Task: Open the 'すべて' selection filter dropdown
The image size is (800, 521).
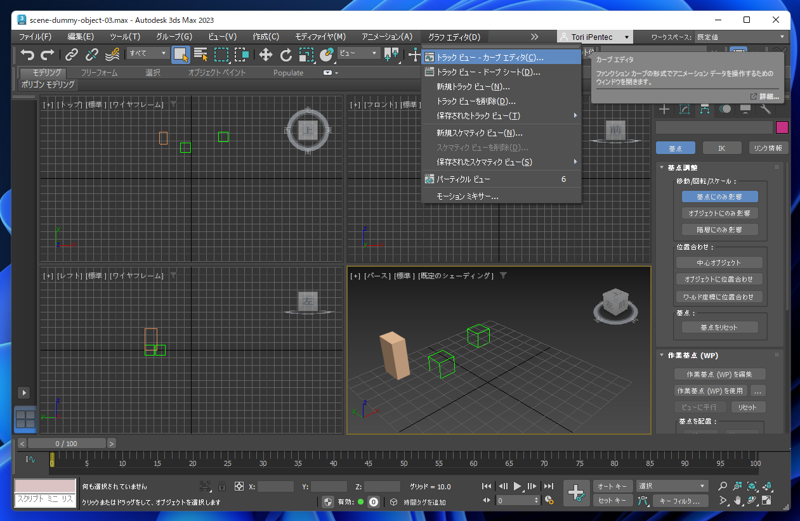Action: click(147, 53)
